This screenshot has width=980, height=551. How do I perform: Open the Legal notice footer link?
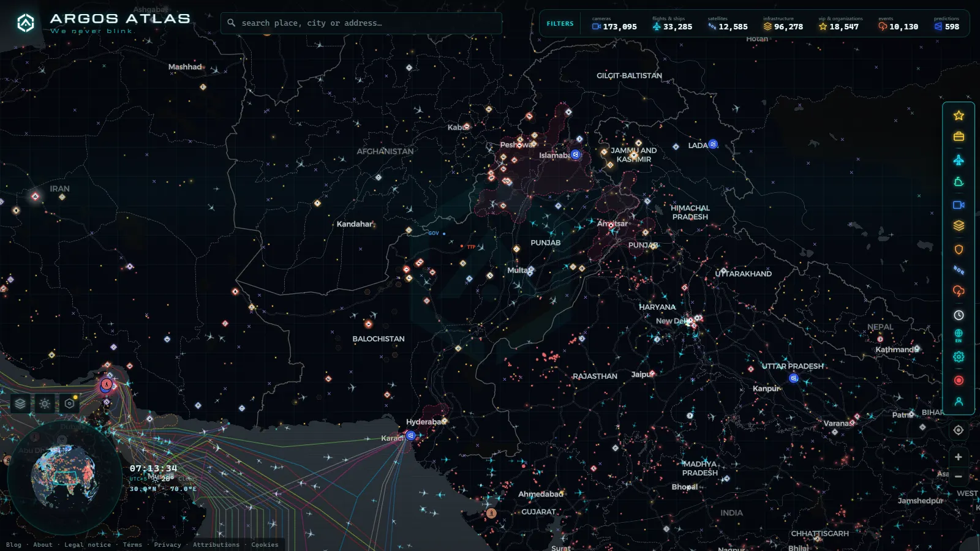[88, 545]
